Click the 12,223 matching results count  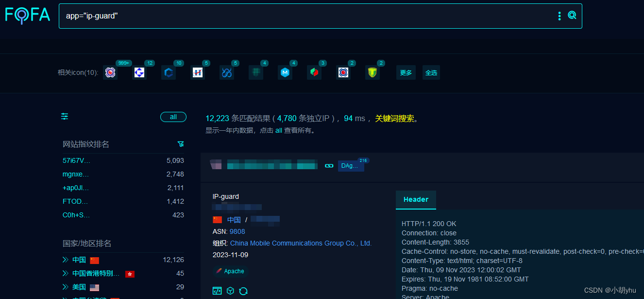[x=217, y=118]
